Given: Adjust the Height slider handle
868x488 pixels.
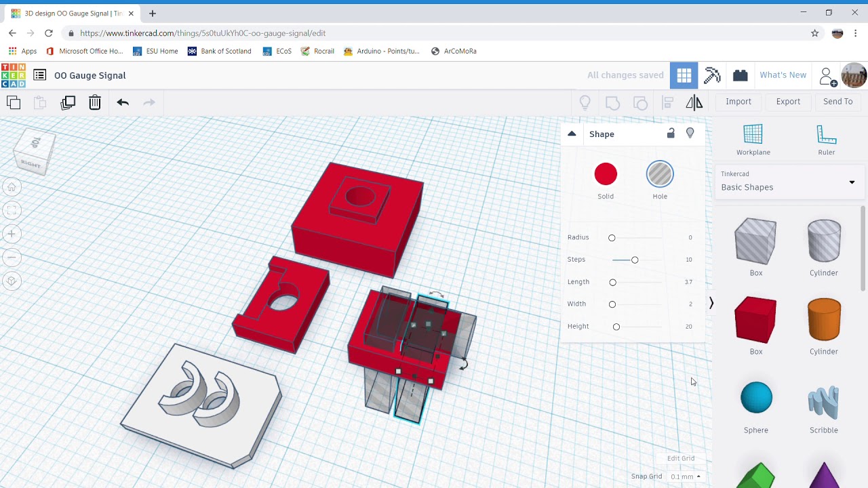Looking at the screenshot, I should point(616,327).
